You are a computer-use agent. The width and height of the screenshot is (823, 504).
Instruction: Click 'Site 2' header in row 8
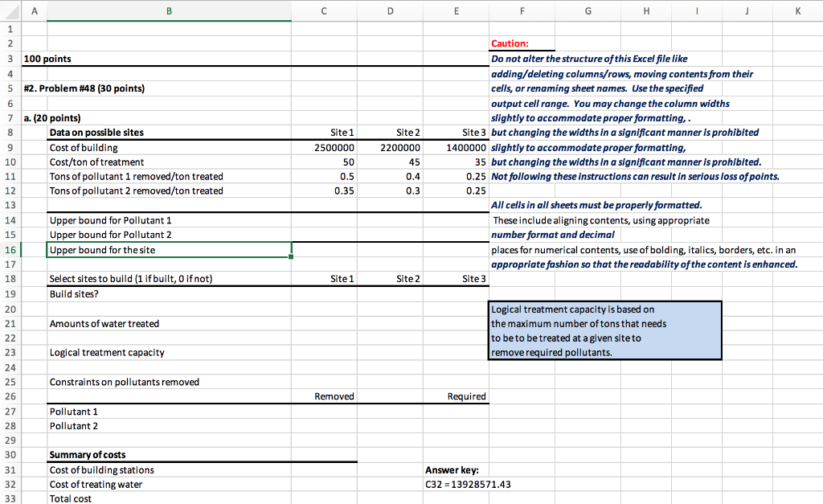point(390,133)
